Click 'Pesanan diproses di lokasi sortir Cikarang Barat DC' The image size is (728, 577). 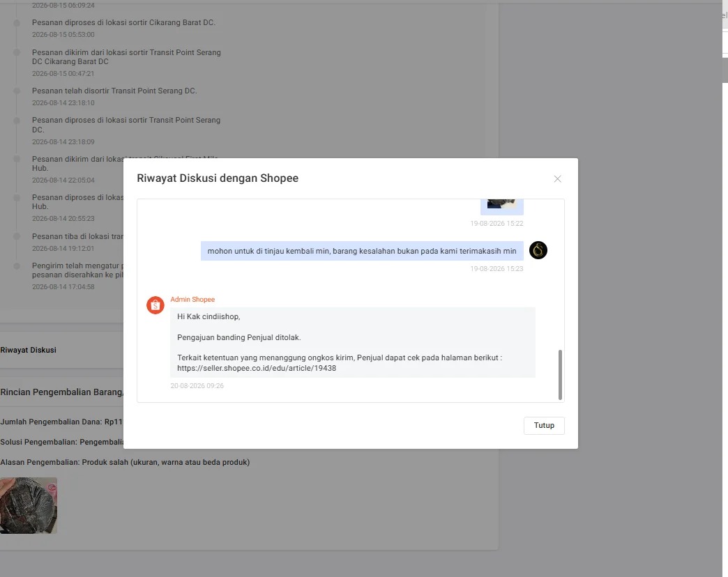click(123, 23)
